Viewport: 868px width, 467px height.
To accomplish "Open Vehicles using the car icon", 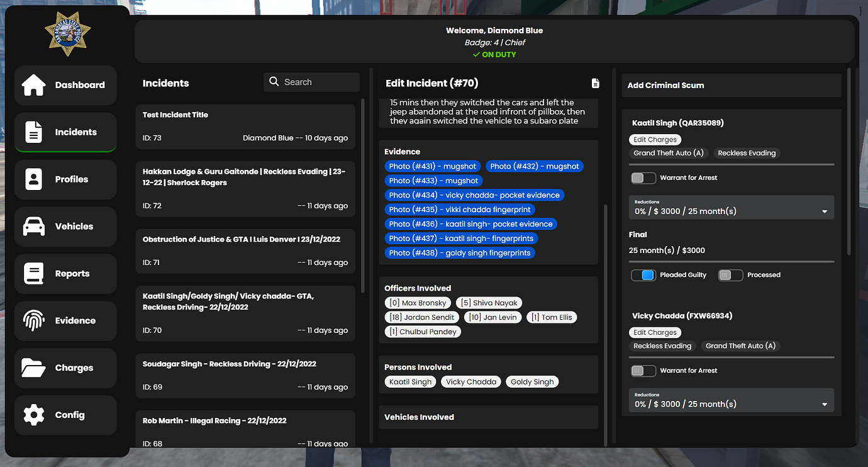I will 34,227.
